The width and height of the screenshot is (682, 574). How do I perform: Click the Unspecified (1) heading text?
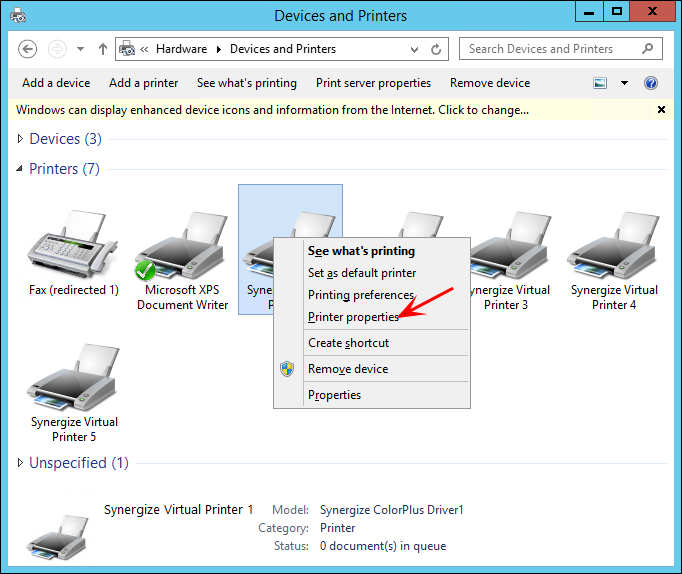(79, 463)
